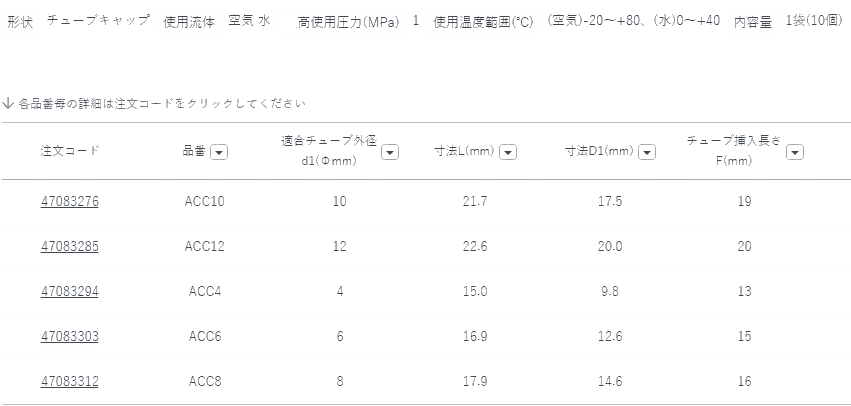Click the 21.7 dimension L value

pos(475,202)
